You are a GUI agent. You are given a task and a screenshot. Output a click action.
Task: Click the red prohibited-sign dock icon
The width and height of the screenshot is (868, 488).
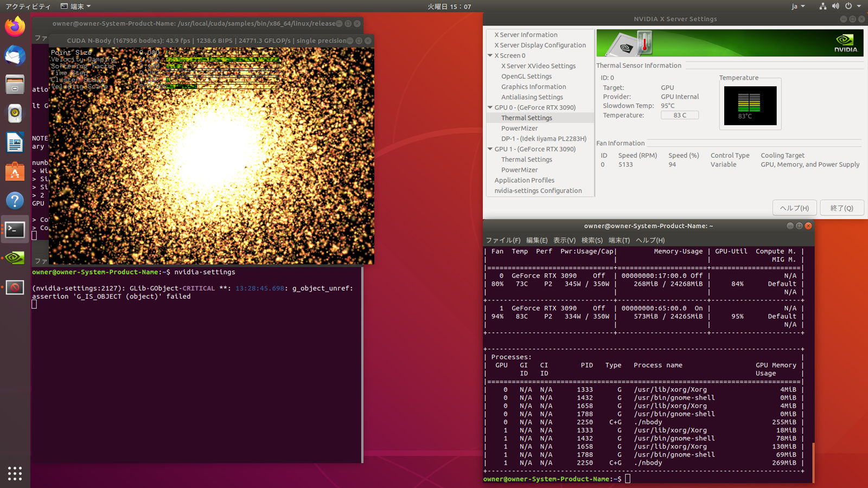[x=15, y=287]
